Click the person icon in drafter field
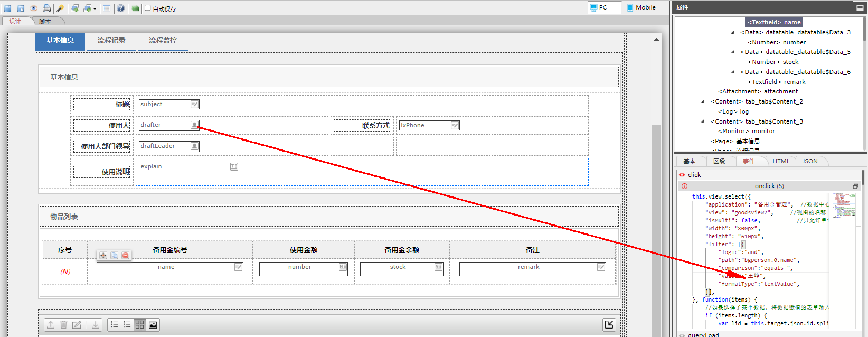The height and width of the screenshot is (337, 868). (x=194, y=125)
